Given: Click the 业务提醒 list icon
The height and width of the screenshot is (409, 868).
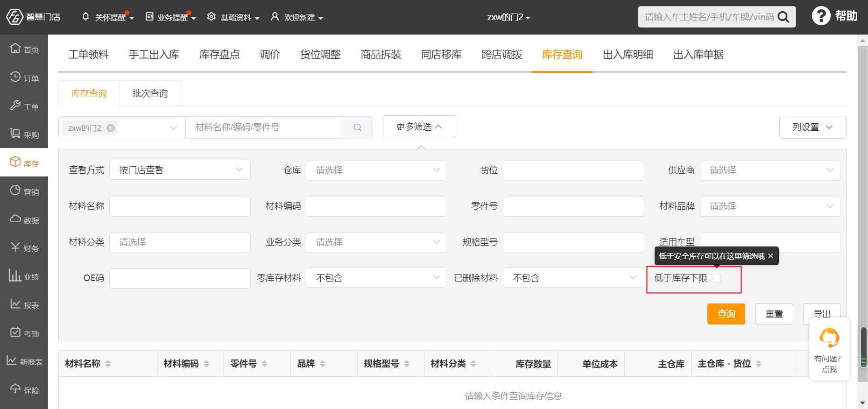Looking at the screenshot, I should coord(149,17).
